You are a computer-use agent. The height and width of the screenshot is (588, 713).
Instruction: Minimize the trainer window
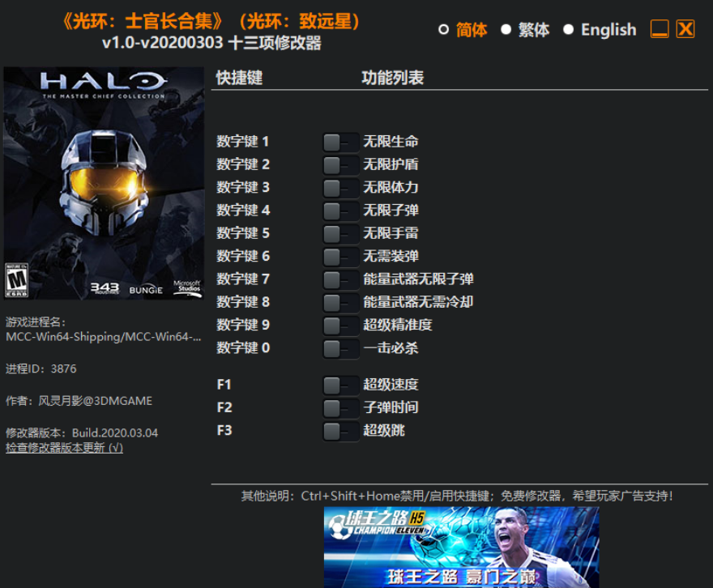pyautogui.click(x=660, y=29)
